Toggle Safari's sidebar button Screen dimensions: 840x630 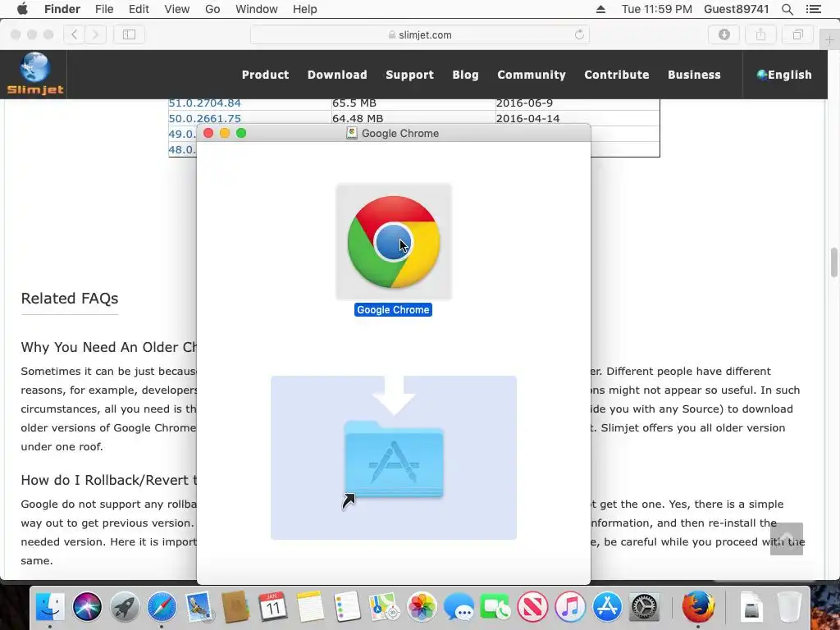click(x=129, y=34)
